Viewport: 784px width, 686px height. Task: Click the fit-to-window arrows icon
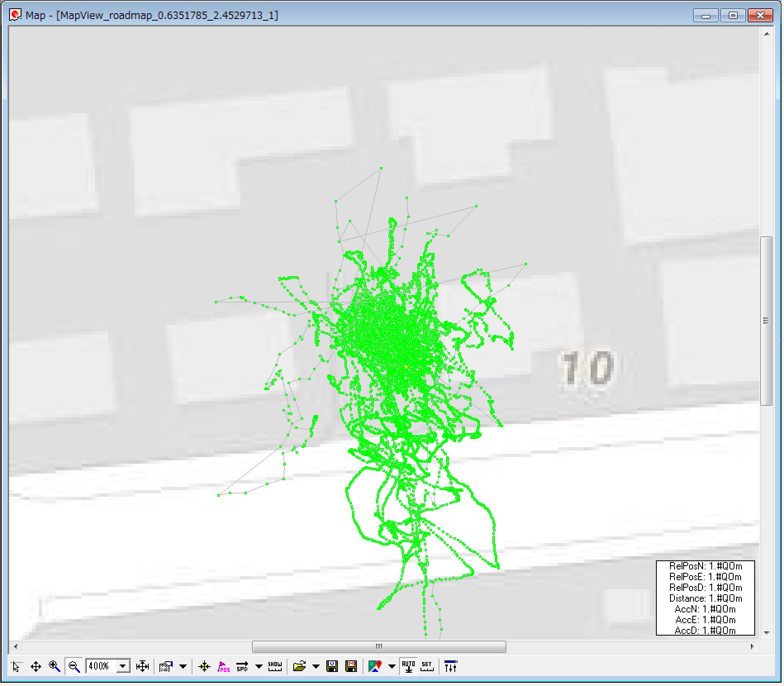(x=142, y=667)
